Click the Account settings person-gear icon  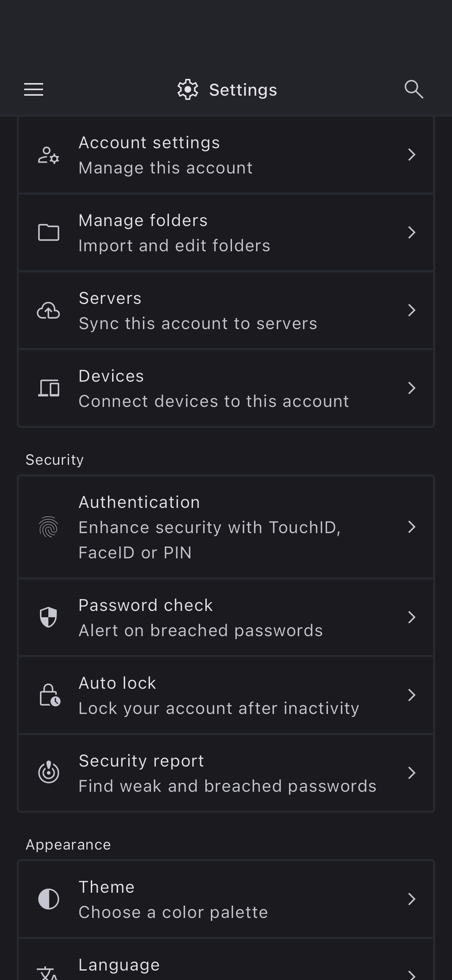point(49,155)
